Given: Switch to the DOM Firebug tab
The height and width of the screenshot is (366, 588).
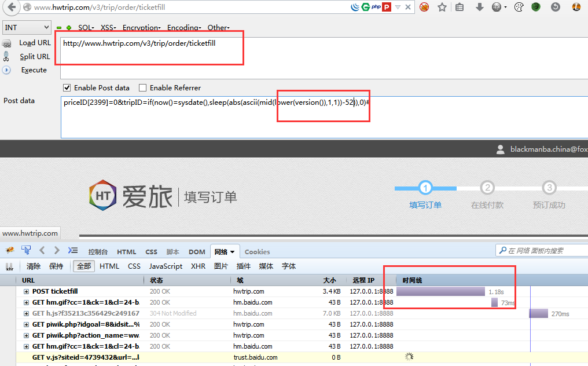Looking at the screenshot, I should 197,252.
